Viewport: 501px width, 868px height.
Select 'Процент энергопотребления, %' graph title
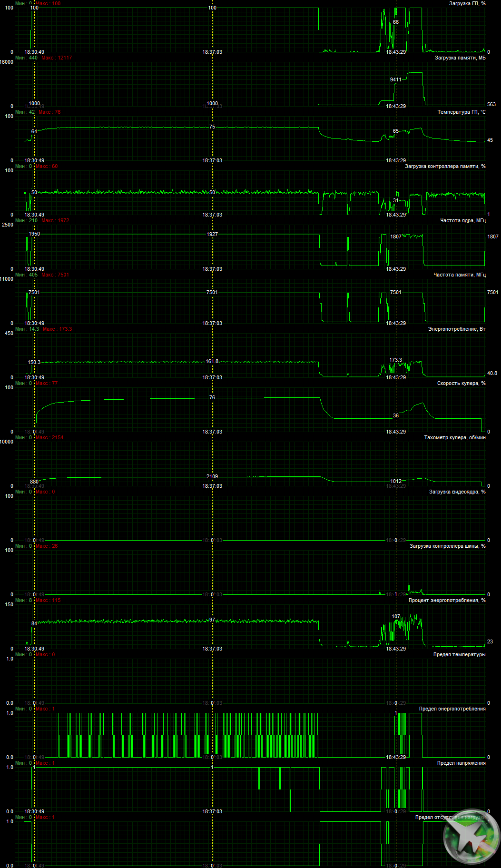click(x=447, y=600)
